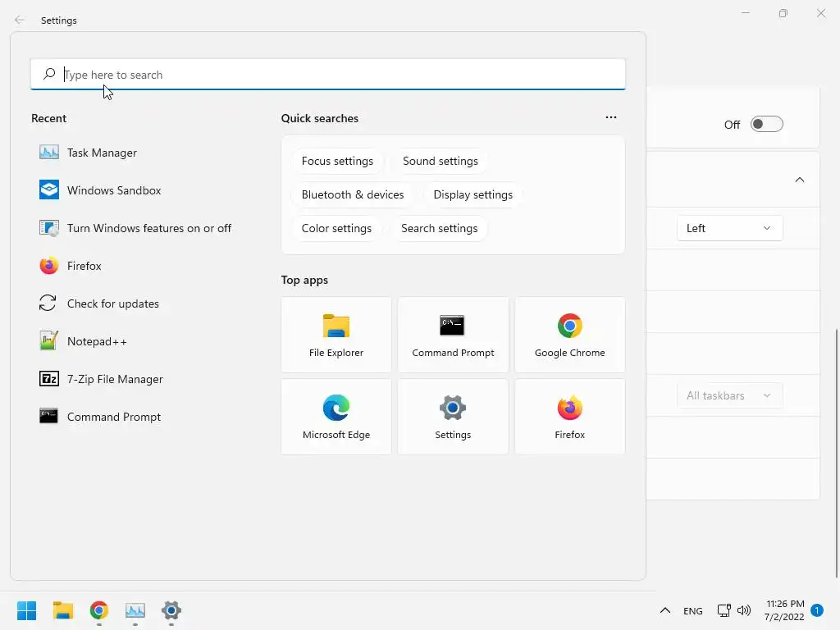
Task: Open Windows Sandbox from Recent list
Action: tap(100, 190)
